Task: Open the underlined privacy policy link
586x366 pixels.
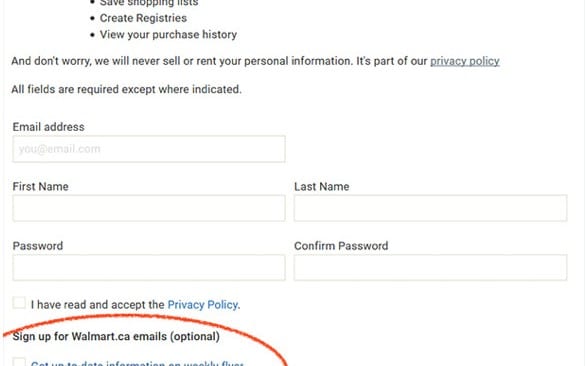Action: pyautogui.click(x=465, y=61)
